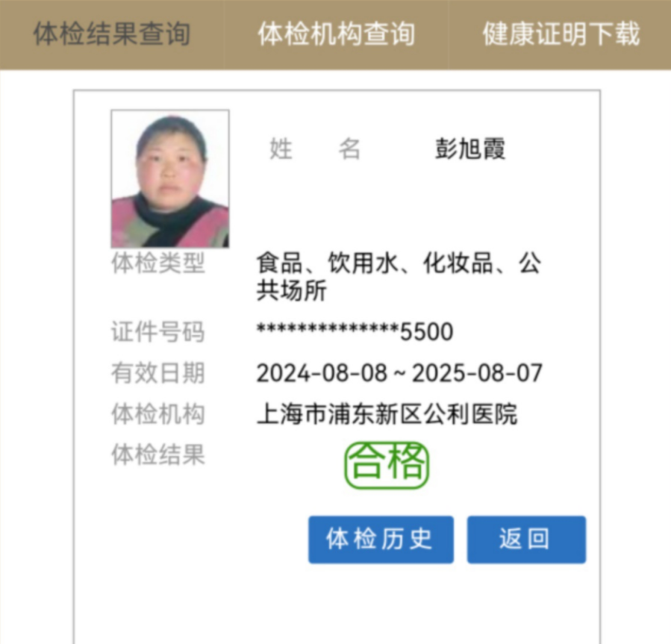
Task: Click the green 合格 result stamp
Action: click(x=387, y=466)
